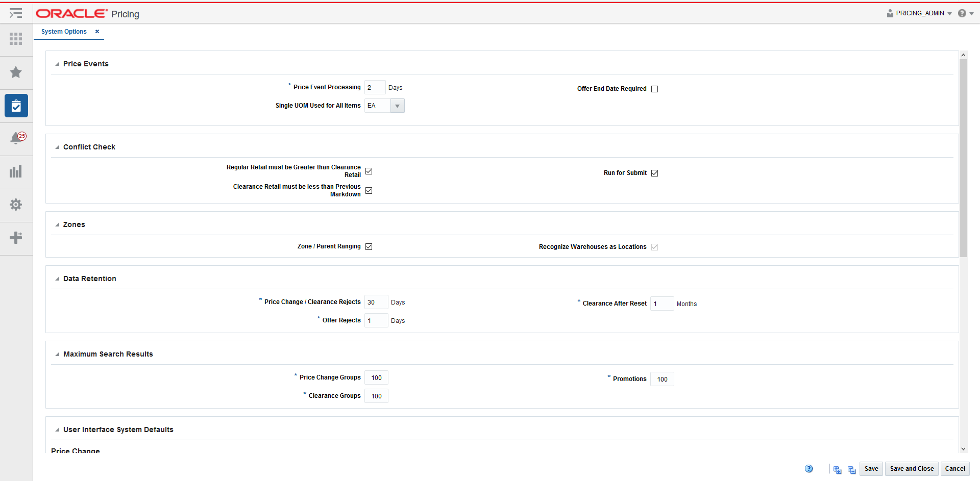Image resolution: width=980 pixels, height=481 pixels.
Task: Click the Price Events heading text
Action: tap(86, 64)
